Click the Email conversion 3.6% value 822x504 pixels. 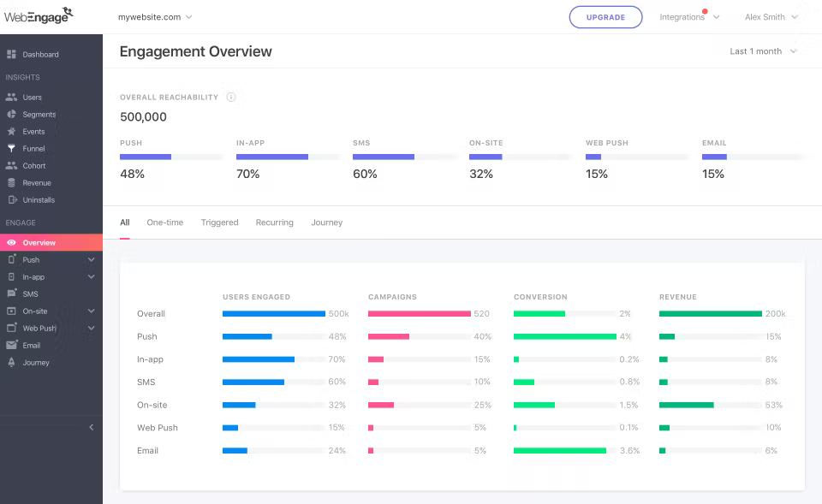pos(629,450)
